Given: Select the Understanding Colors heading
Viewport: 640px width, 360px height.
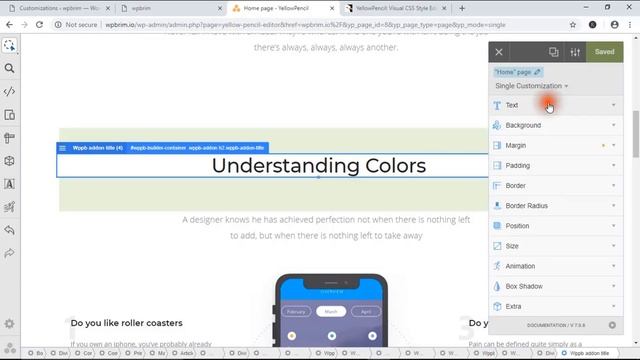Looking at the screenshot, I should pos(319,166).
